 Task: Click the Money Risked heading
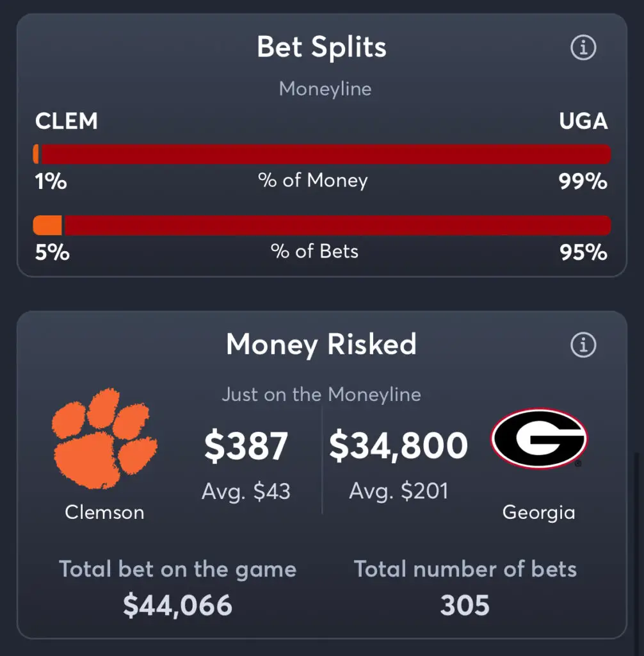[321, 344]
